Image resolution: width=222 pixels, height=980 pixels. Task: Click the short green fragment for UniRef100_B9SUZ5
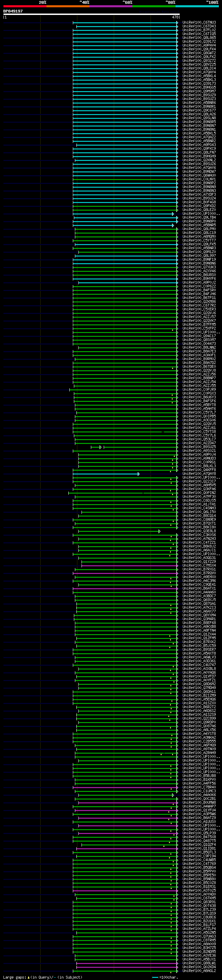(x=96, y=447)
